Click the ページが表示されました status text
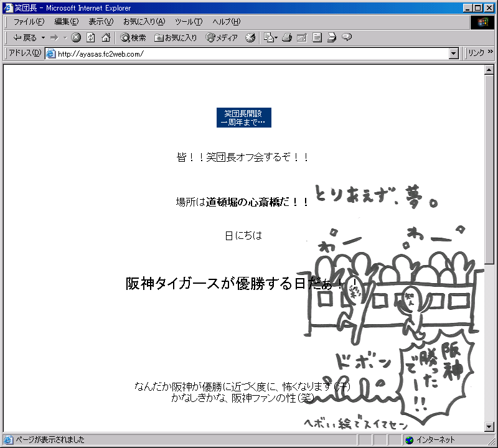The width and height of the screenshot is (498, 448). (50, 440)
